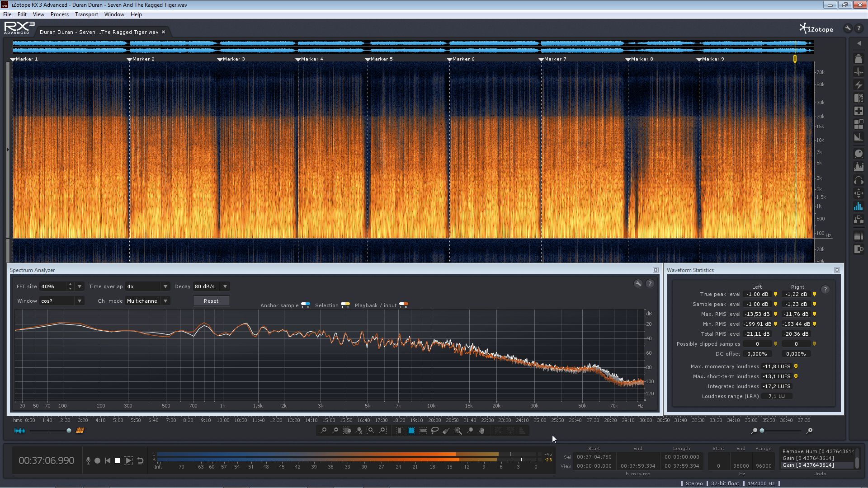
Task: Open the Spectrum Analyzer module in sidebar
Action: [x=859, y=206]
